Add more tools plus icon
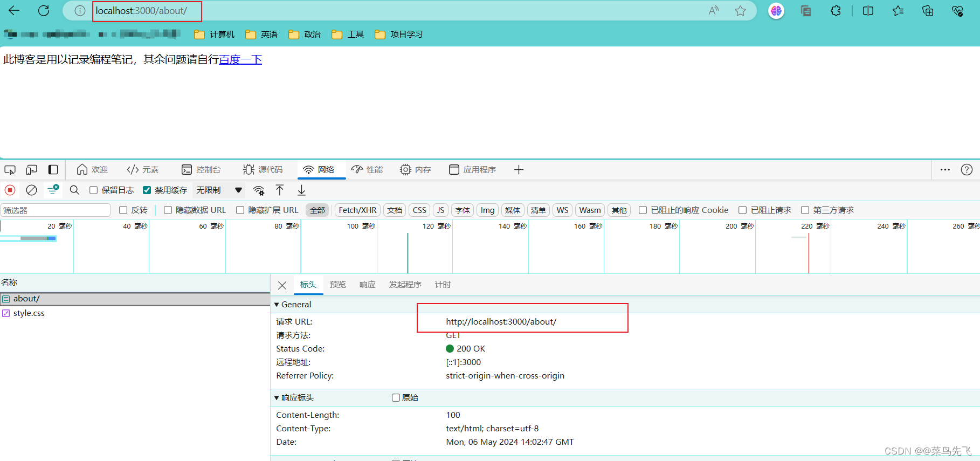980x461 pixels. [519, 170]
